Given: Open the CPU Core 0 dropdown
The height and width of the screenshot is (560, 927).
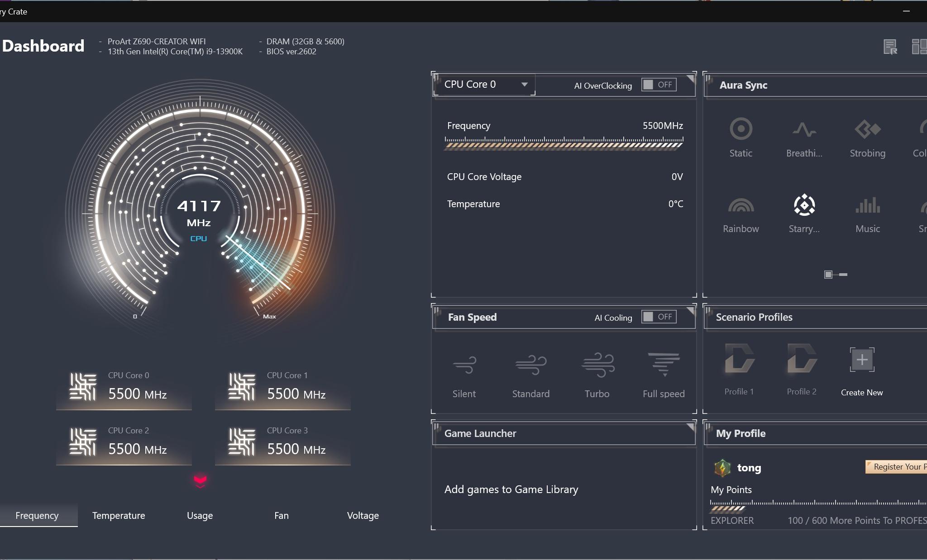Looking at the screenshot, I should (x=484, y=84).
